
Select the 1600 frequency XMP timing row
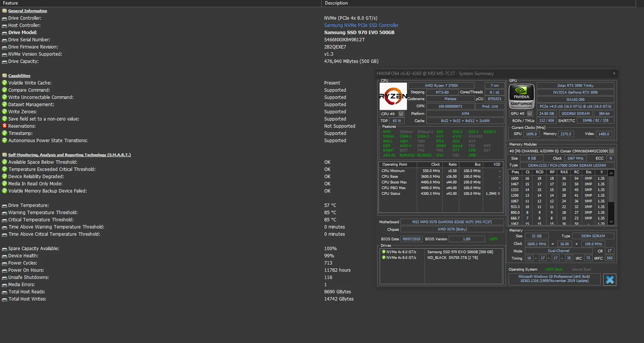[x=558, y=179]
